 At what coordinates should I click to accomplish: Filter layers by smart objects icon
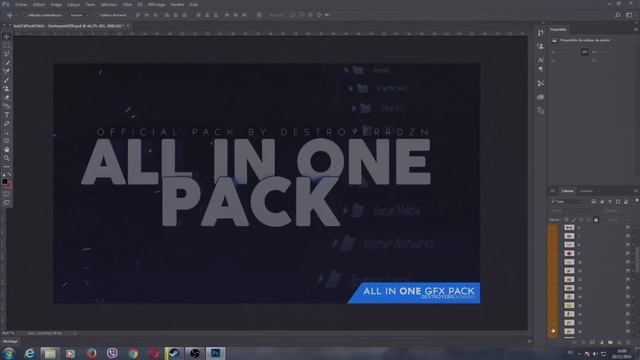pos(626,202)
